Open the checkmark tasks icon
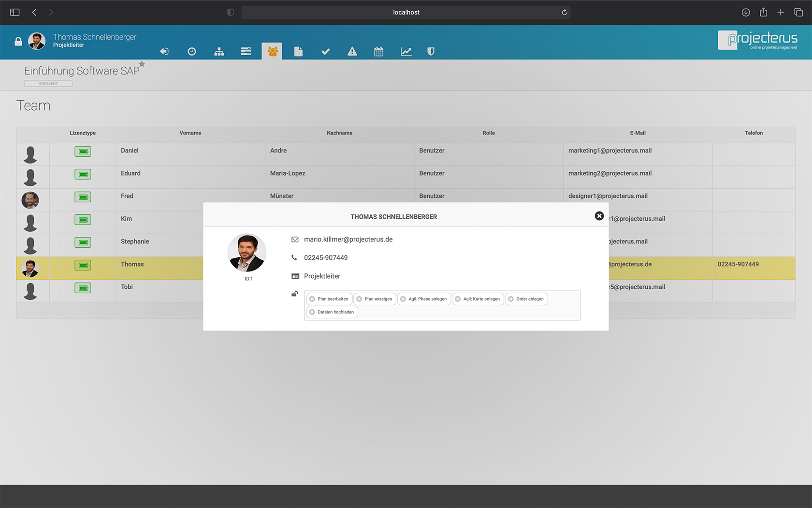This screenshot has width=812, height=508. pos(325,52)
